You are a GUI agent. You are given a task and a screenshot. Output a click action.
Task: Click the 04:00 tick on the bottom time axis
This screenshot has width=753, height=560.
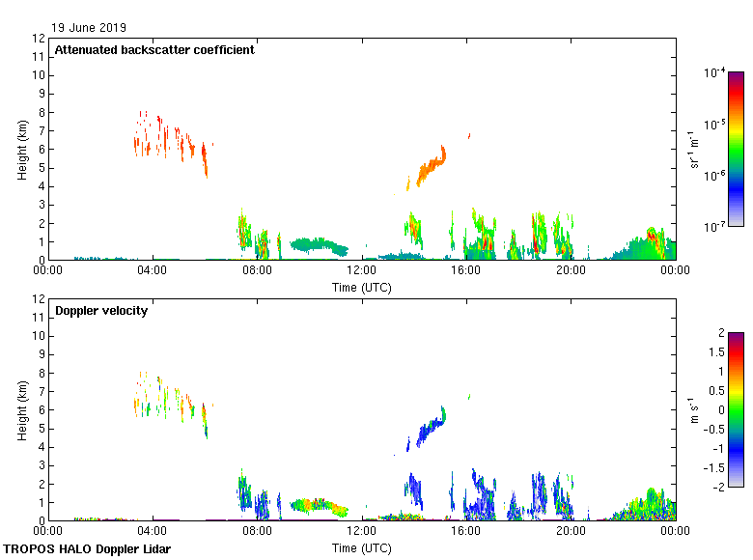[153, 531]
